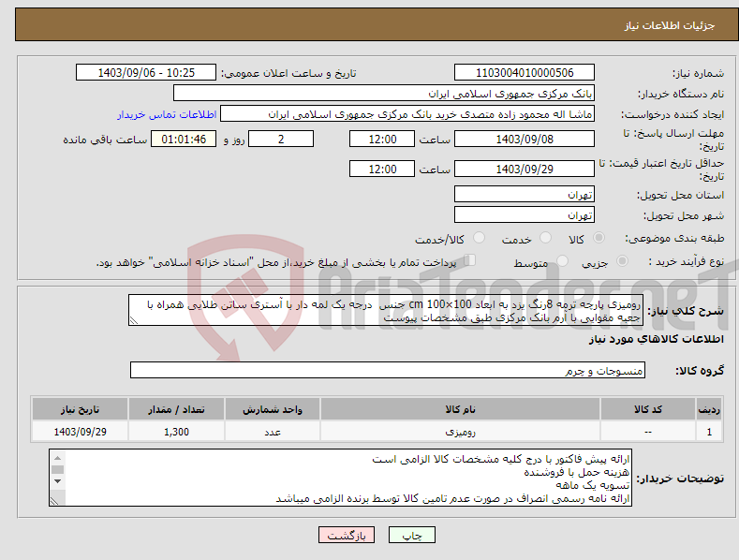Click the description textarea resize handle
This screenshot has width=739, height=560.
tap(134, 320)
